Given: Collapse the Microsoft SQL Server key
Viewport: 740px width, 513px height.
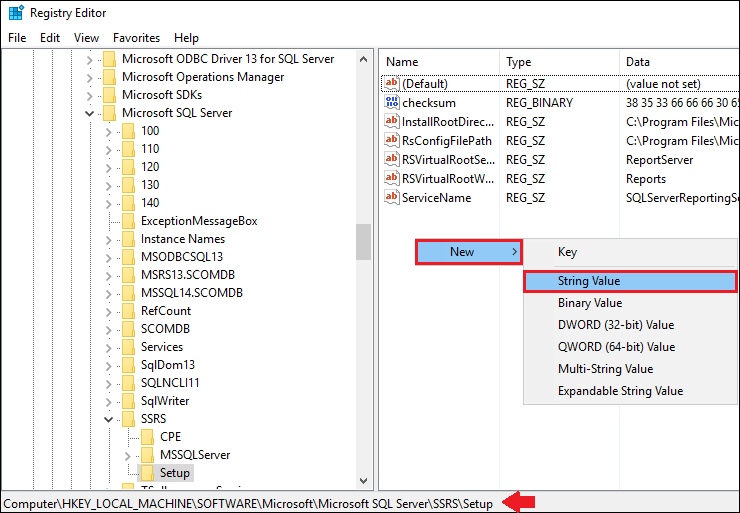Looking at the screenshot, I should 89,113.
